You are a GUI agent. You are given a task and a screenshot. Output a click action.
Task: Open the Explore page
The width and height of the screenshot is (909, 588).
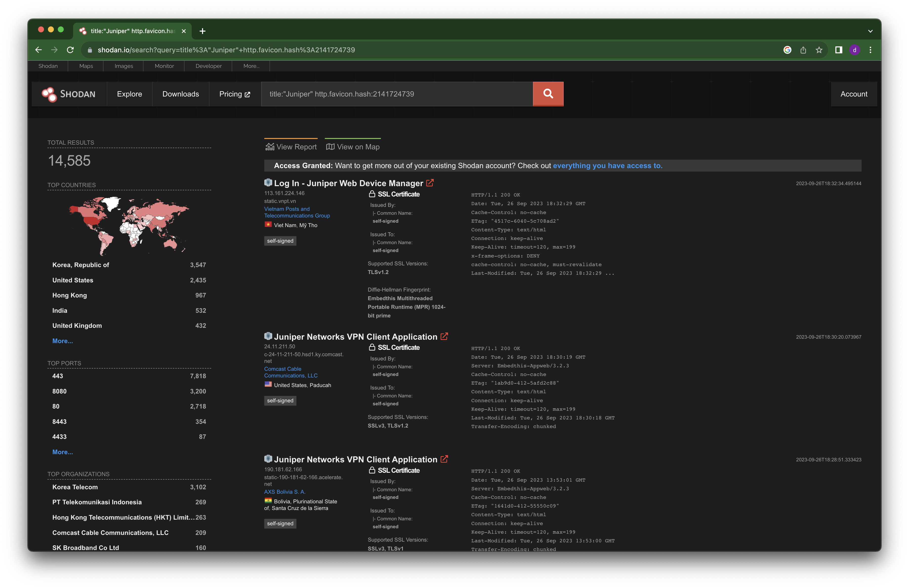pyautogui.click(x=129, y=94)
